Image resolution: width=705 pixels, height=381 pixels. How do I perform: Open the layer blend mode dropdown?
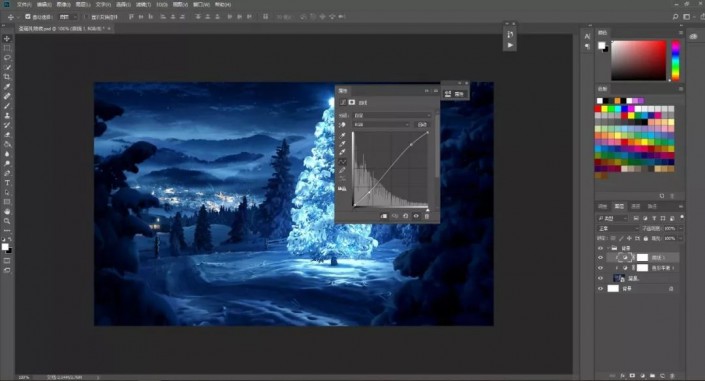point(618,229)
